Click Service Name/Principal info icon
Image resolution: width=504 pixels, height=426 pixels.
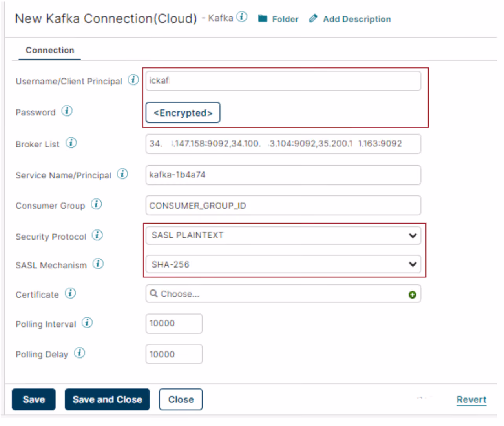tap(122, 174)
